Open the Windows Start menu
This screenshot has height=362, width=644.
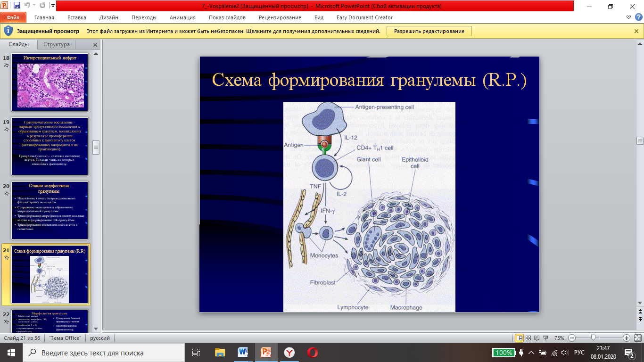[11, 353]
